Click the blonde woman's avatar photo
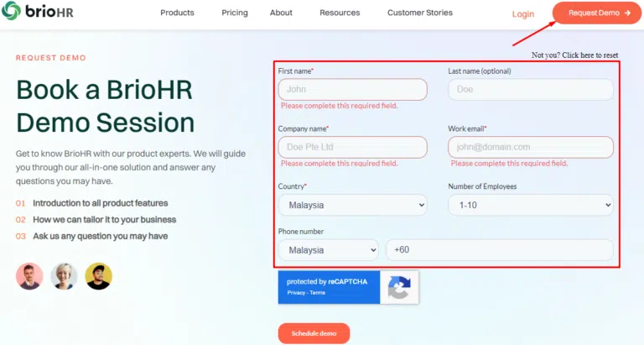Screen dimensions: 644x345 point(64,276)
